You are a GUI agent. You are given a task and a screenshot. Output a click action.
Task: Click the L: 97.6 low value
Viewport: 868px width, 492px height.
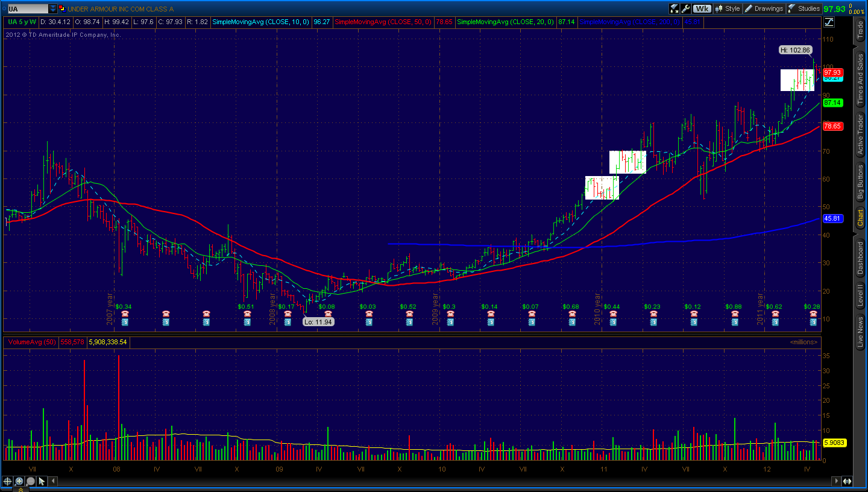[x=143, y=22]
